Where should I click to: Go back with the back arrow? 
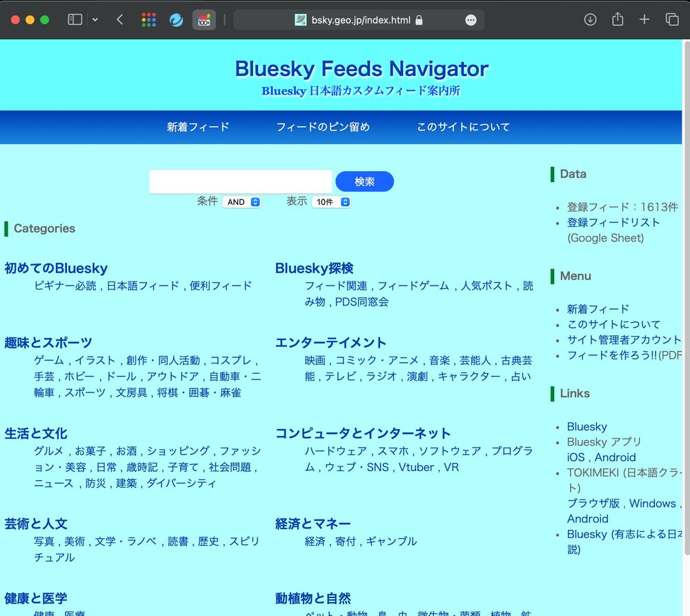coord(119,20)
